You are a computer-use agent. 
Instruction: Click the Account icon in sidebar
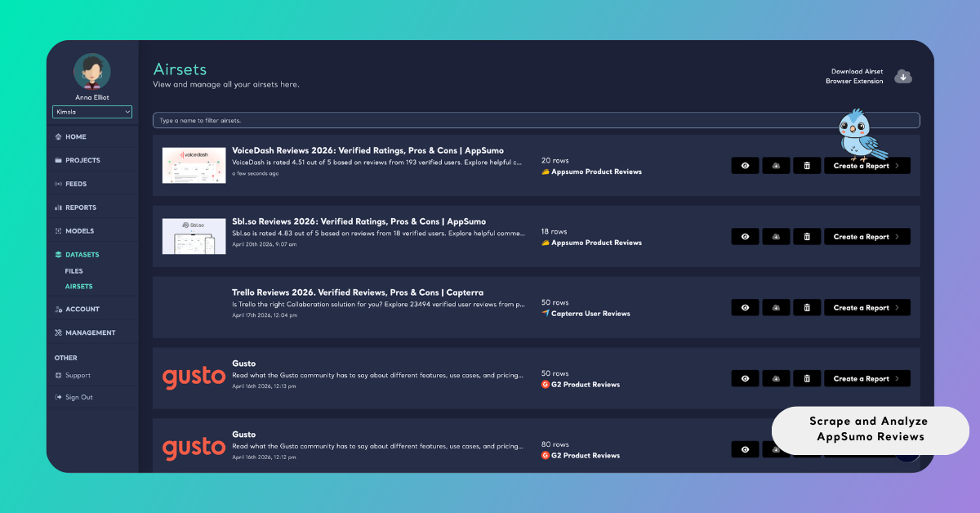point(58,310)
